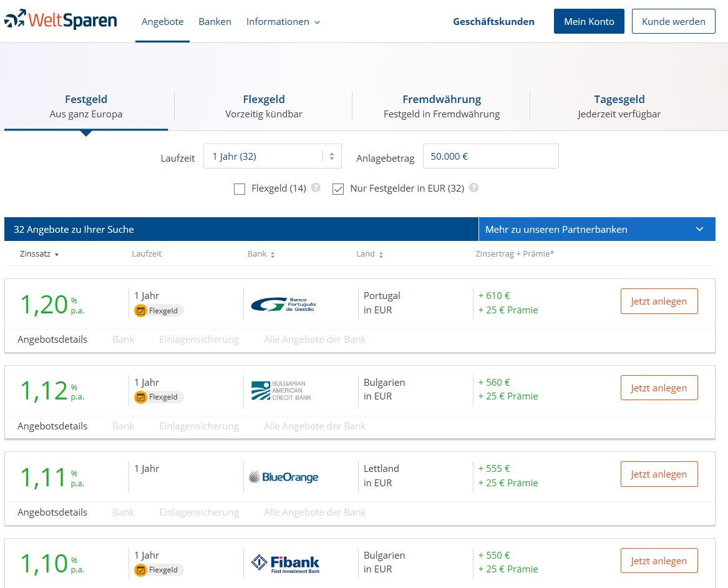Click Jetzt anlegen for the Fibank offer
Viewport: 728px width, 588px height.
(659, 561)
